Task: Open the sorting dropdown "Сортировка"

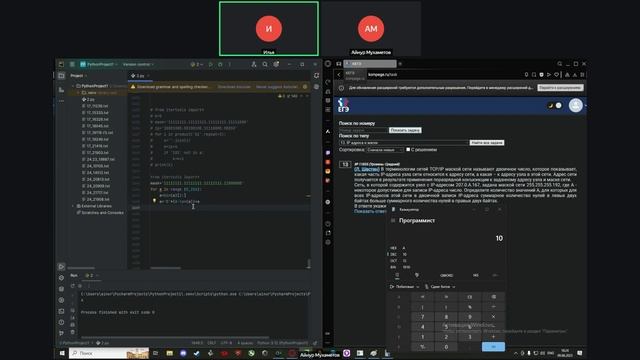Action: pos(385,150)
